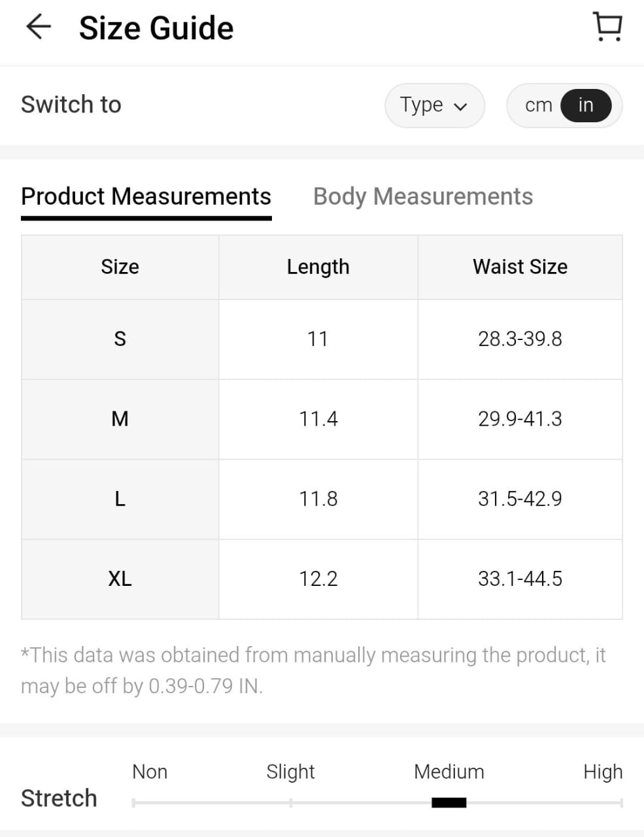644x837 pixels.
Task: Select the size XL row label
Action: tap(120, 579)
